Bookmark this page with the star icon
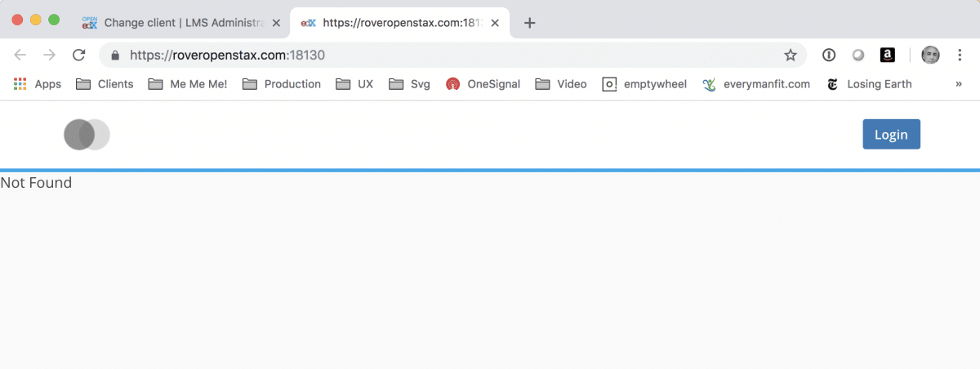The height and width of the screenshot is (369, 980). (x=790, y=55)
